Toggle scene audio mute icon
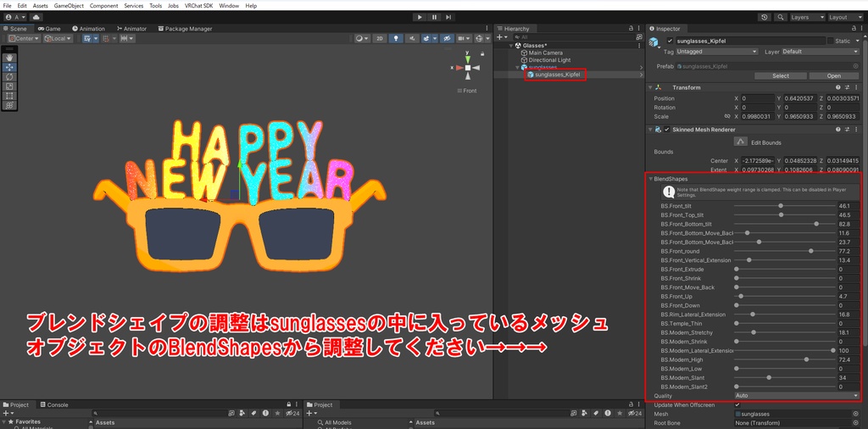 pyautogui.click(x=411, y=38)
